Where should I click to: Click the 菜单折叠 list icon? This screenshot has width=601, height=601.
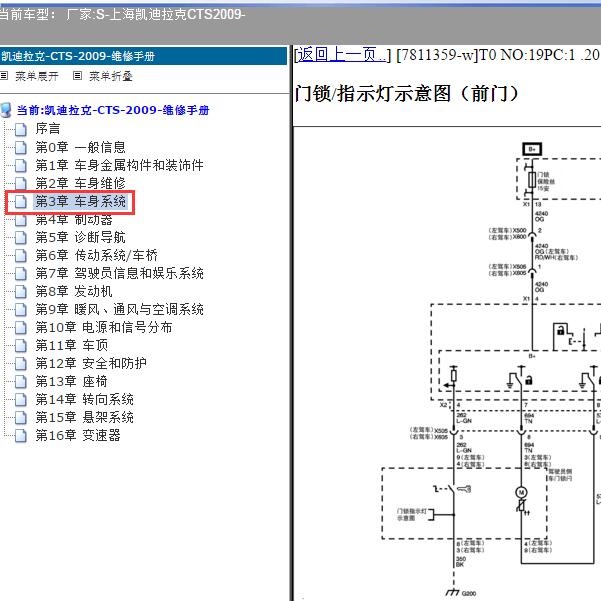point(77,76)
